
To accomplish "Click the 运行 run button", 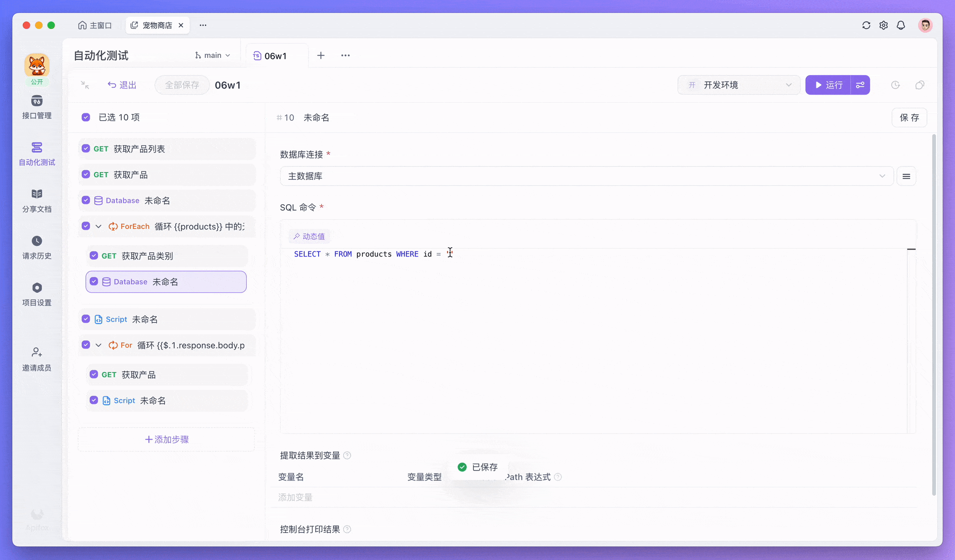I will tap(828, 85).
